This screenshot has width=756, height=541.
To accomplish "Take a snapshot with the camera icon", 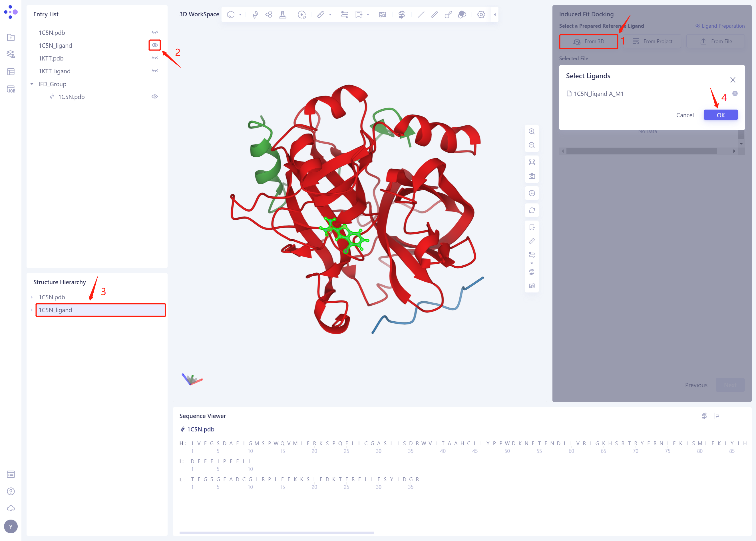I will point(532,177).
